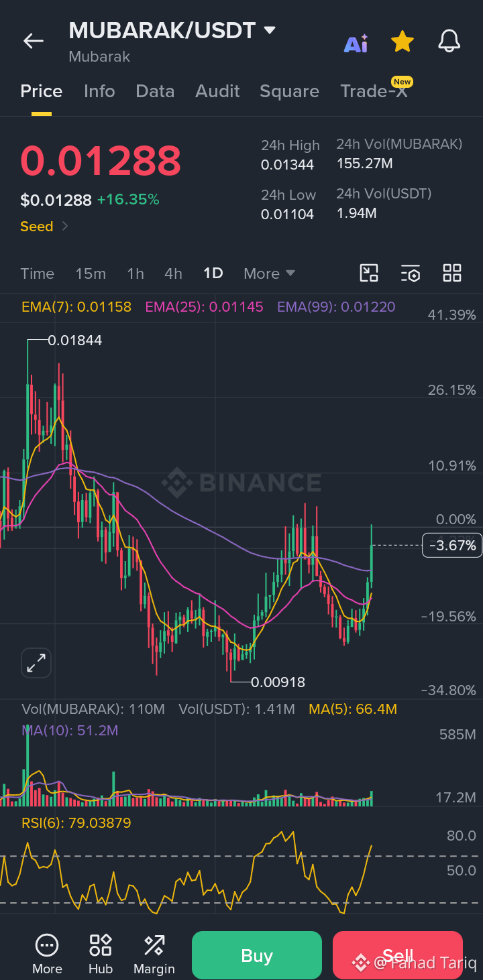The height and width of the screenshot is (980, 483).
Task: Open the Seed tag chevron
Action: point(65,227)
